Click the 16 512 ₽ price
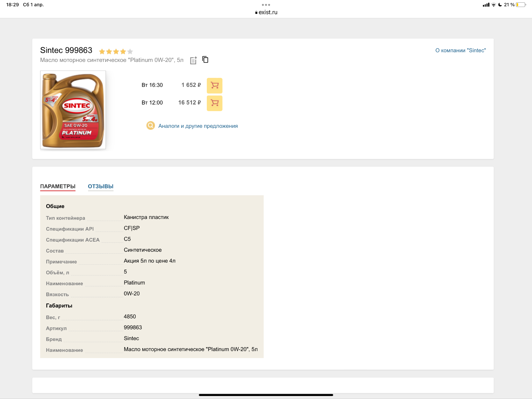This screenshot has height=399, width=532. point(190,102)
